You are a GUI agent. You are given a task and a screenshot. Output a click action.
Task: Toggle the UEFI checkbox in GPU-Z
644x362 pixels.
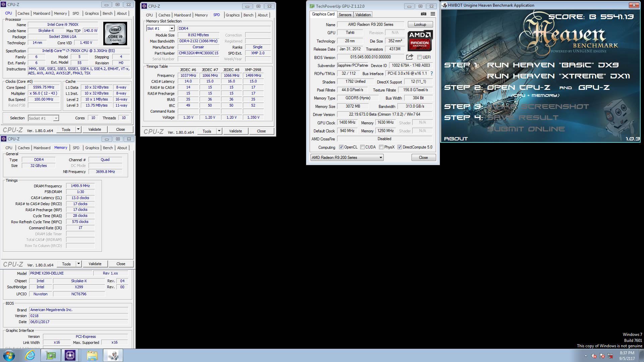419,57
